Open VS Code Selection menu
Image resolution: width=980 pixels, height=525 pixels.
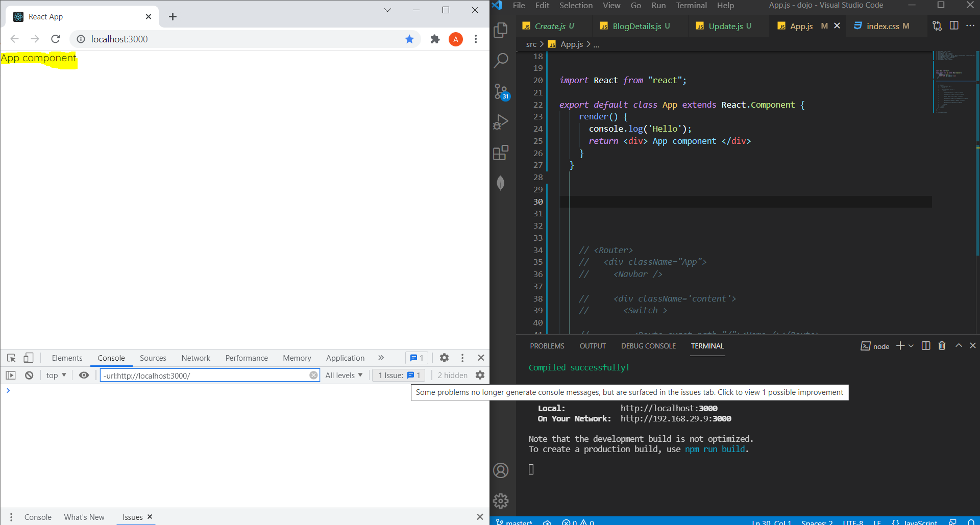coord(576,6)
